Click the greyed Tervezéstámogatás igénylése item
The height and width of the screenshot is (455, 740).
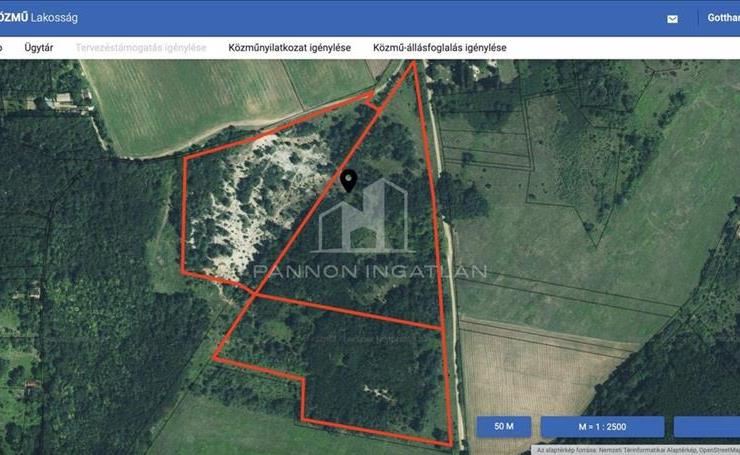141,48
